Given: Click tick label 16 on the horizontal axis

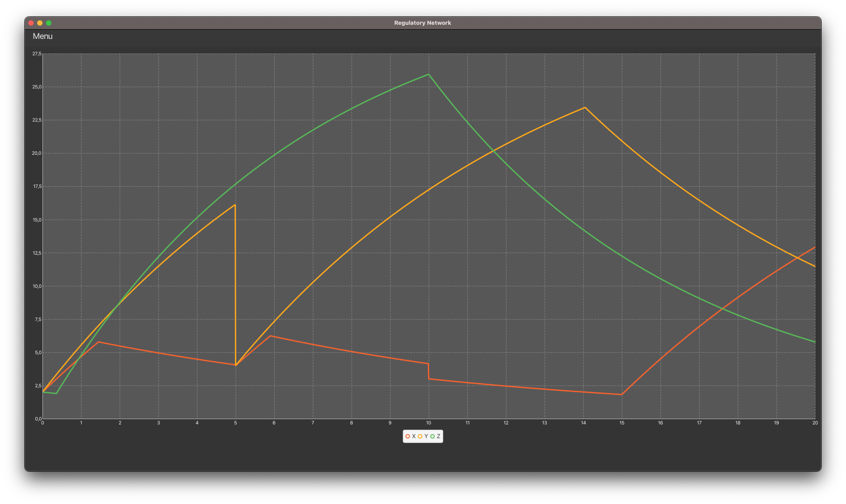Looking at the screenshot, I should (661, 423).
